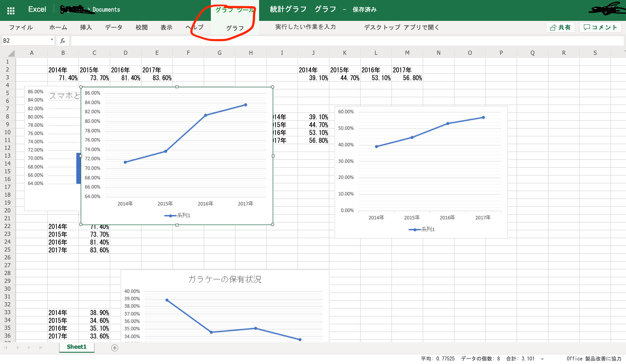Click the 実行したい作業を入力 search field
This screenshot has width=626, height=364.
click(305, 27)
